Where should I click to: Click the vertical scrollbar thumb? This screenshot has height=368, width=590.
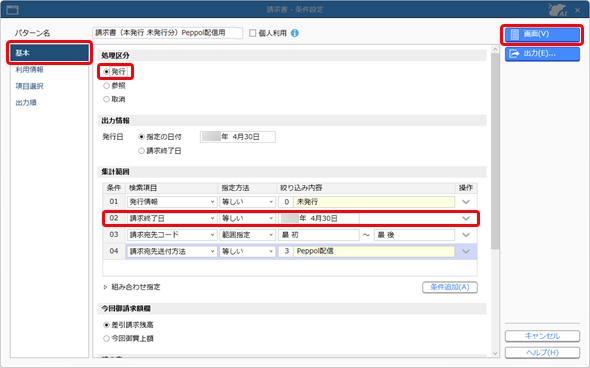[x=495, y=151]
